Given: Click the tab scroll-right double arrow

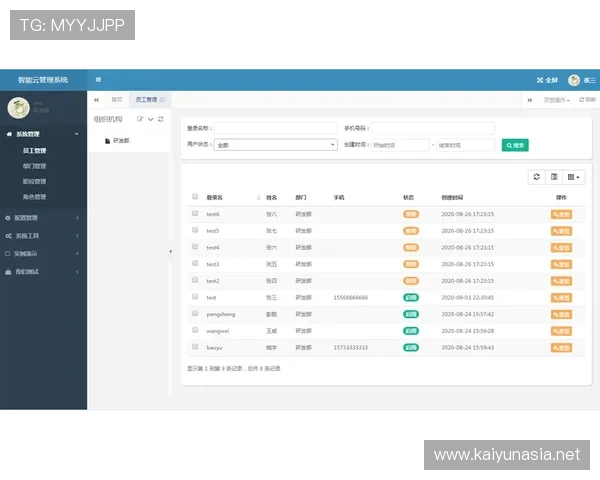Looking at the screenshot, I should [x=530, y=100].
